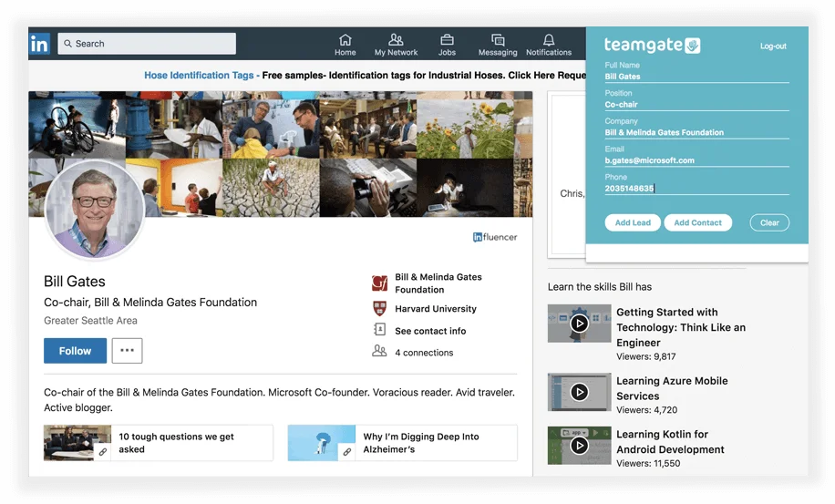Open 'Getting Started with Technology: Think Like an Engineer' title
The width and height of the screenshot is (835, 504).
pyautogui.click(x=681, y=327)
